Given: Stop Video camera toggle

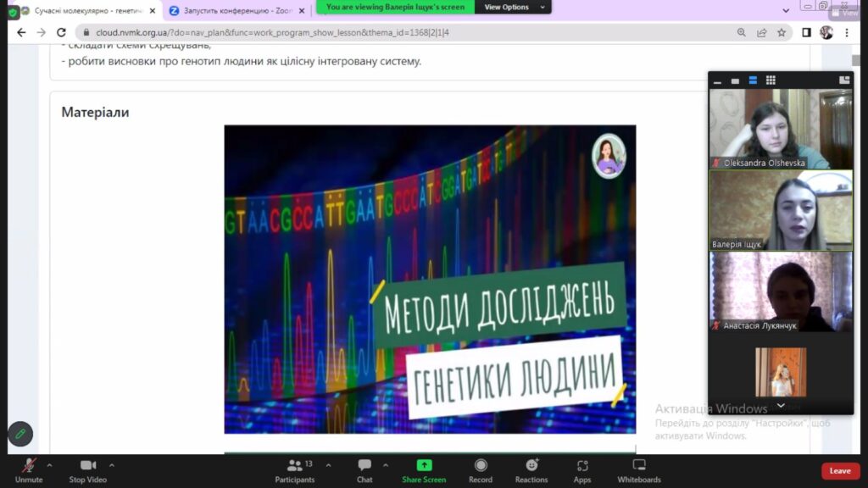Looking at the screenshot, I should (88, 469).
